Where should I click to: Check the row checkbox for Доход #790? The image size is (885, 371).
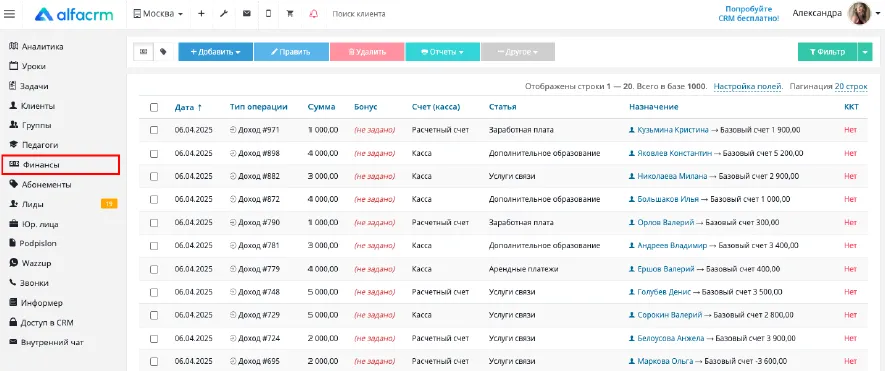(x=154, y=222)
